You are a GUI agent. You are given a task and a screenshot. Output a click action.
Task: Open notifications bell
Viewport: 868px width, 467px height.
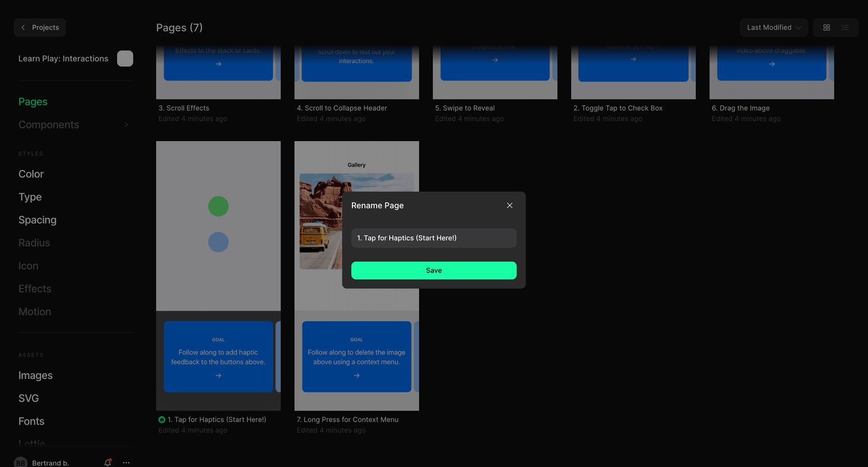pos(107,462)
